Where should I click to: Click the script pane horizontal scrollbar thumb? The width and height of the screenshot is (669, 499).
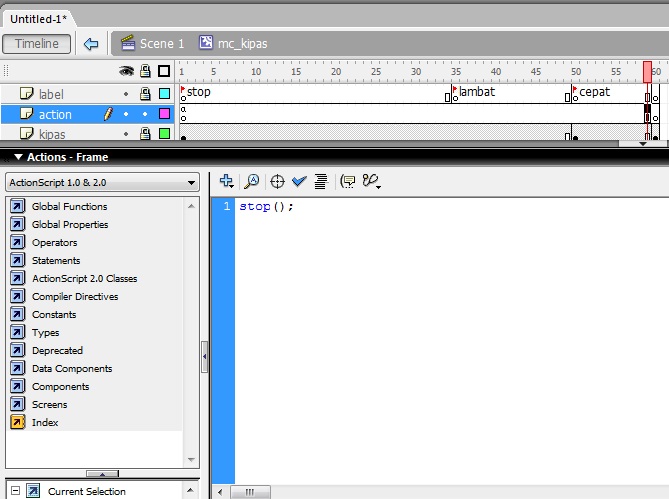click(250, 492)
